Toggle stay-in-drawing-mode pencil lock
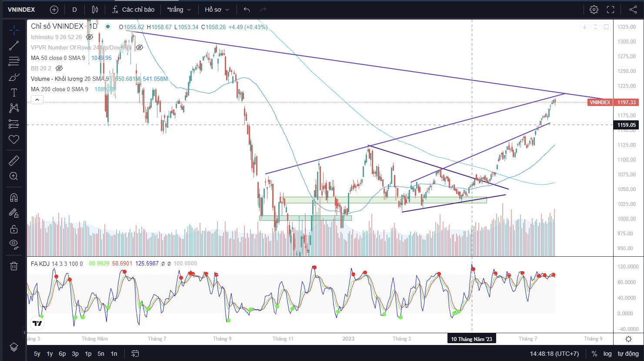 point(14,213)
